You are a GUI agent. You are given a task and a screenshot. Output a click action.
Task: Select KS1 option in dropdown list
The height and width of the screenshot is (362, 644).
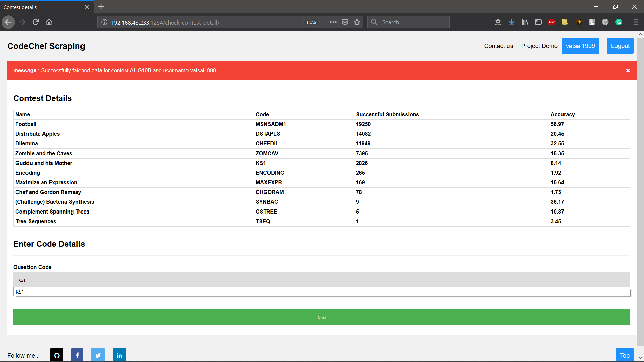click(321, 292)
